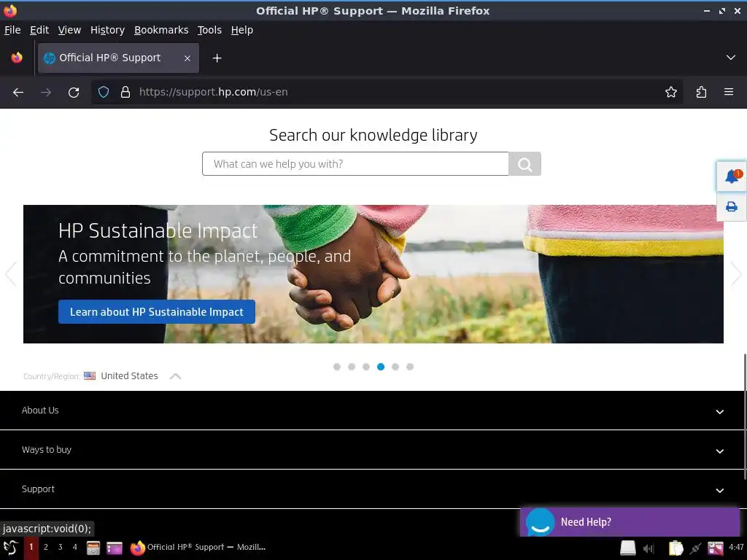Expand the Ways to buy footer section

point(373,450)
